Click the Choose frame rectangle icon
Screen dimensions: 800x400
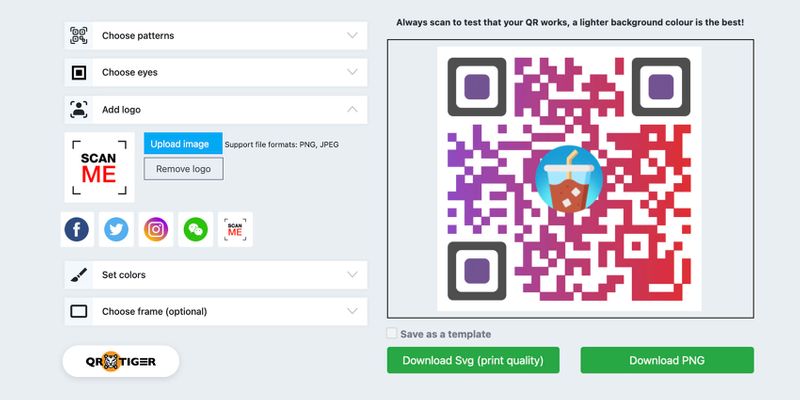coord(79,311)
